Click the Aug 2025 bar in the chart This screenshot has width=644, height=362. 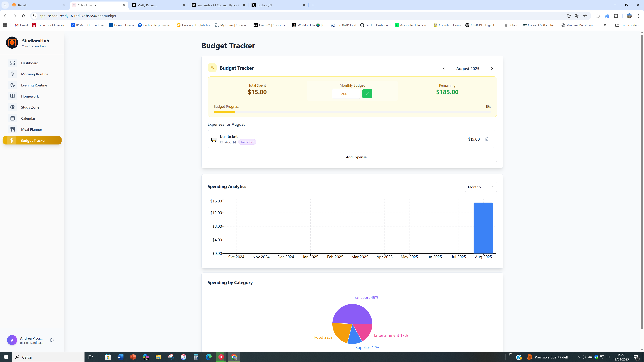point(483,228)
